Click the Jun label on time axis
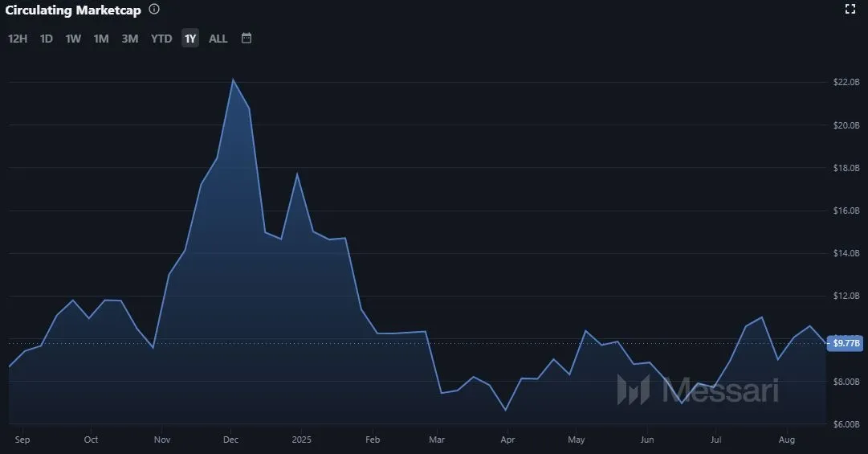Viewport: 868px width, 454px height. 647,440
